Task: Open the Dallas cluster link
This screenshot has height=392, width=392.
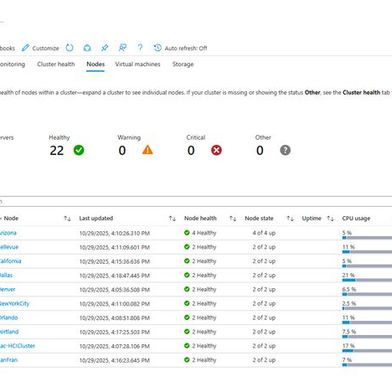Action: (x=6, y=275)
